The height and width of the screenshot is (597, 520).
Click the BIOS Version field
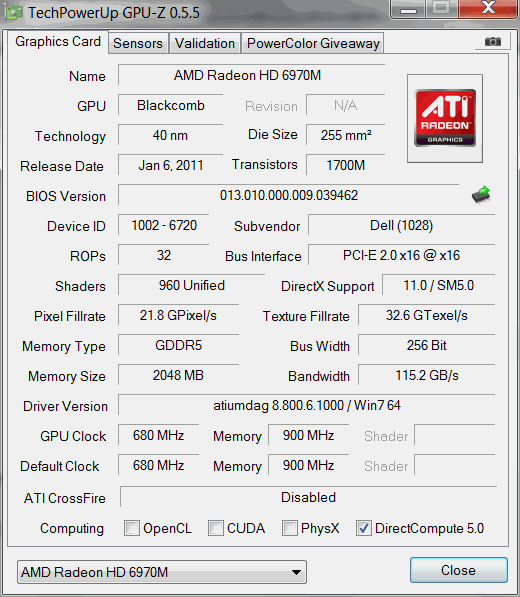point(289,195)
